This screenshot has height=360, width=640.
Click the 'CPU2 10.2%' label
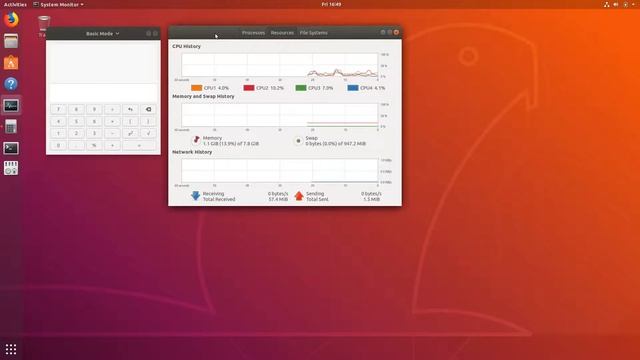[270, 88]
